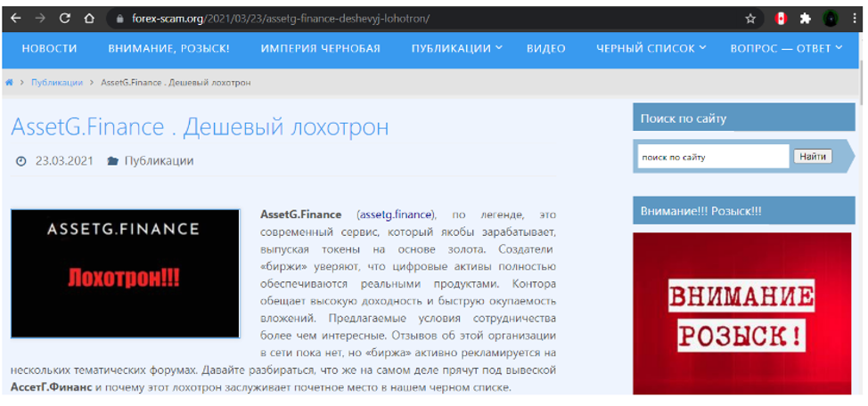This screenshot has width=868, height=406.
Task: Focus the поиск по сайту search field
Action: coord(713,157)
